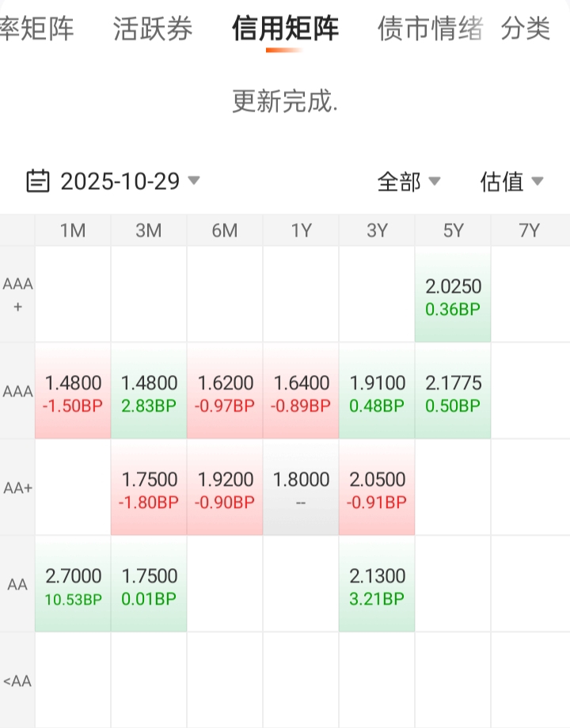Image resolution: width=570 pixels, height=728 pixels.
Task: Tap the 1M column header
Action: click(73, 230)
